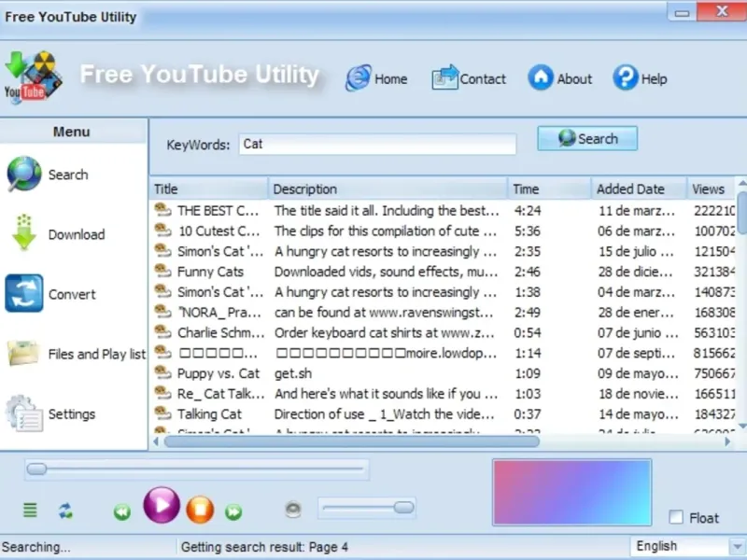Image resolution: width=747 pixels, height=560 pixels.
Task: Click the video icon beside Funny Cats
Action: click(162, 271)
